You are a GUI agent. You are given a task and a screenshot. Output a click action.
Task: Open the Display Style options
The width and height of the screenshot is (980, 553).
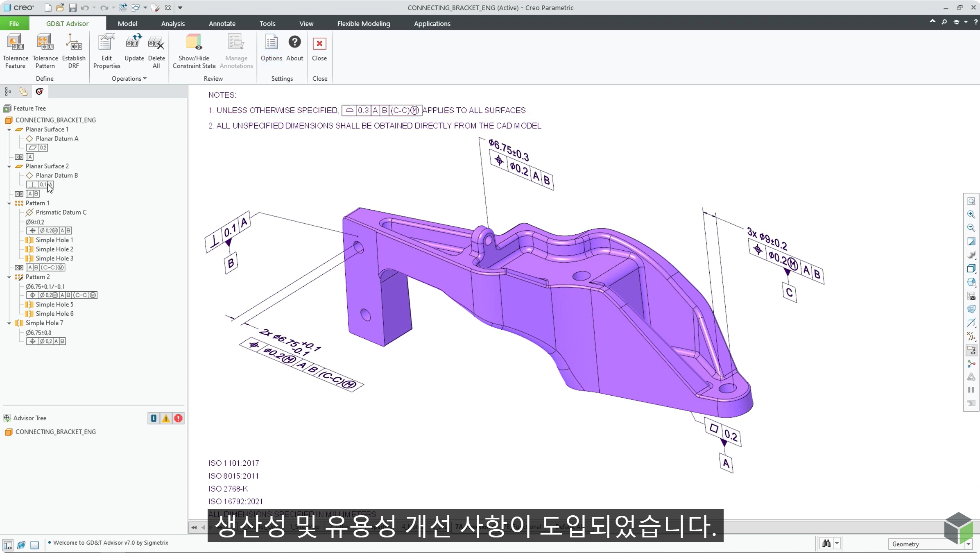[971, 269]
